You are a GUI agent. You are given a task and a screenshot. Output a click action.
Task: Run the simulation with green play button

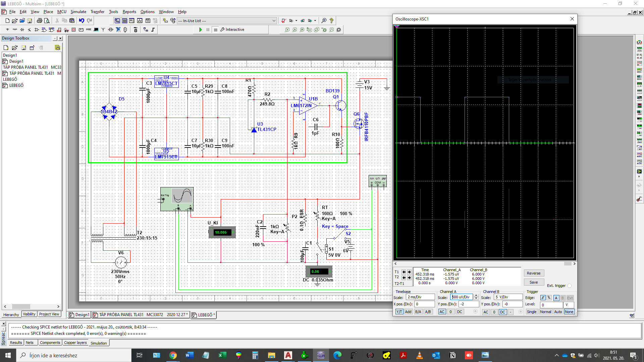(x=201, y=30)
